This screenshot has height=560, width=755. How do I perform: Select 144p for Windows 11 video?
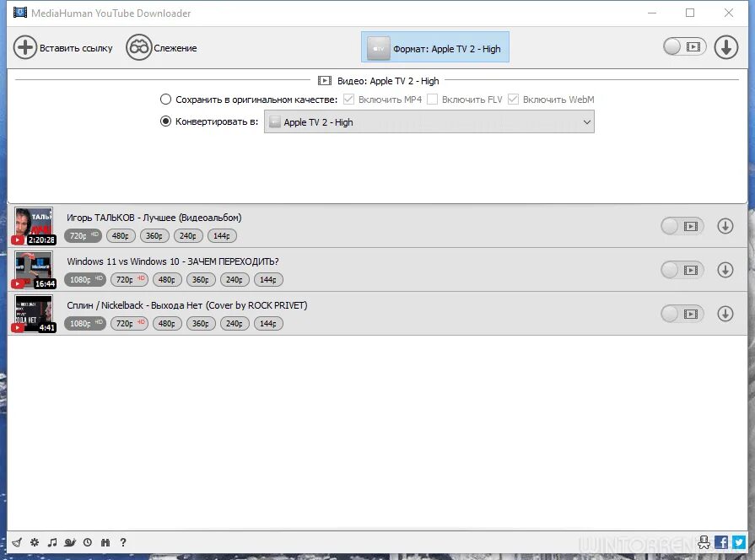pos(268,280)
